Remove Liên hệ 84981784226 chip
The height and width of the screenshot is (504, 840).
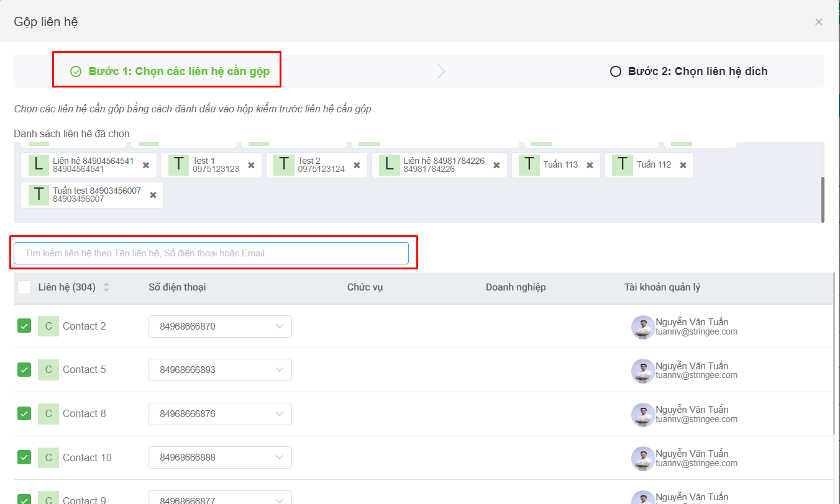click(x=496, y=165)
